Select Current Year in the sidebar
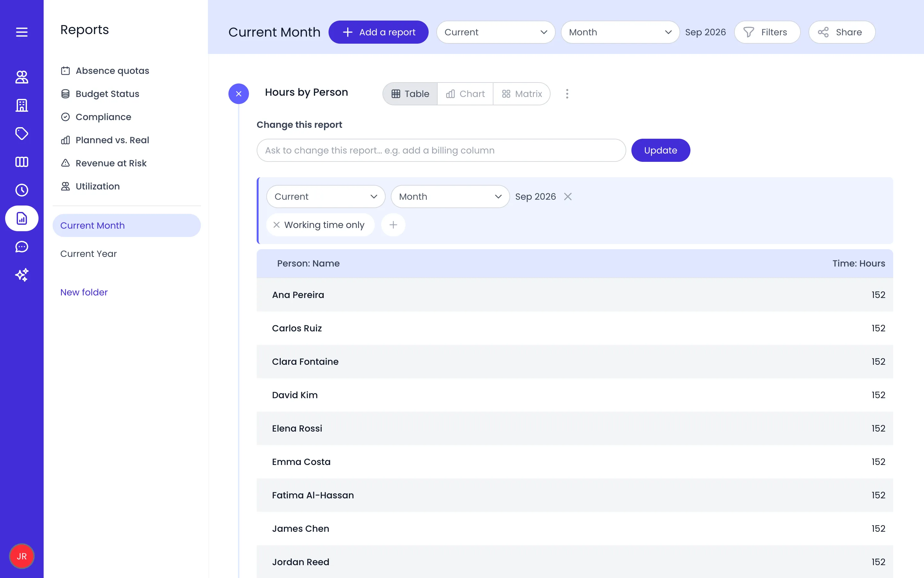 (89, 254)
